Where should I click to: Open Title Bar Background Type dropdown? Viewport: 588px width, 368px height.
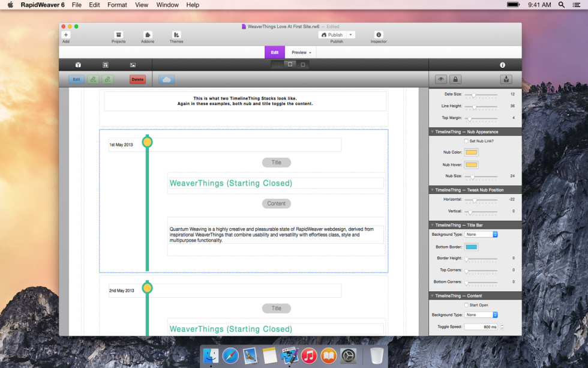pos(481,235)
